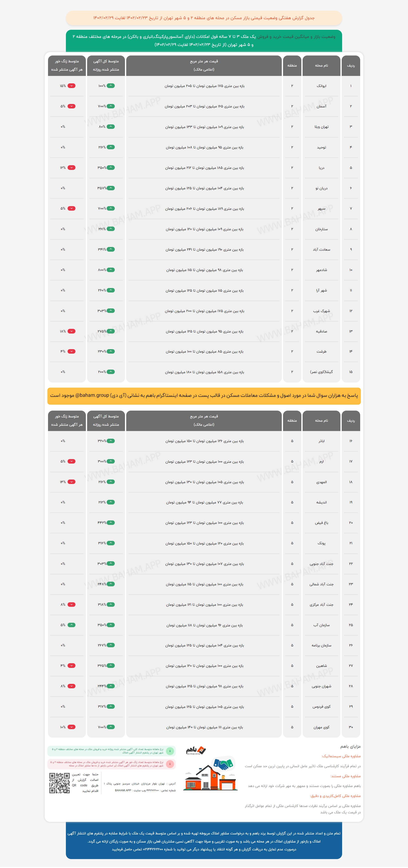Click green up arrow beside 357% Darian No row
408x868 pixels.
pos(111,188)
